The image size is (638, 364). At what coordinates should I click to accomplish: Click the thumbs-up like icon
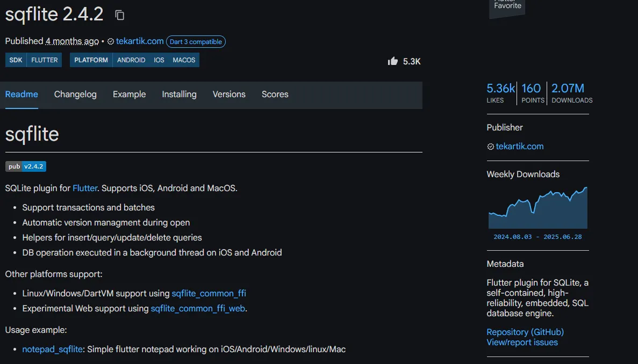pos(393,61)
